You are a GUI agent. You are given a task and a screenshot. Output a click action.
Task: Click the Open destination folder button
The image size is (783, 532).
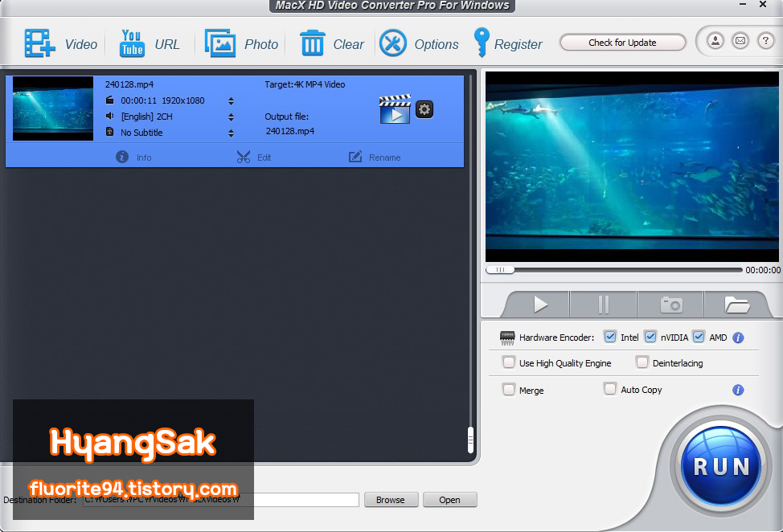click(449, 500)
